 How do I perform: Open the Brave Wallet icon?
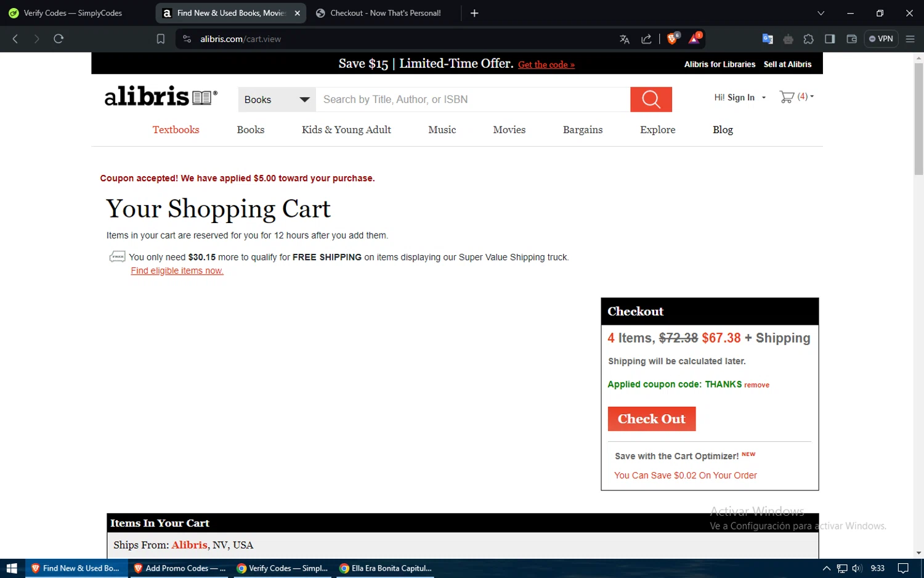(x=852, y=39)
